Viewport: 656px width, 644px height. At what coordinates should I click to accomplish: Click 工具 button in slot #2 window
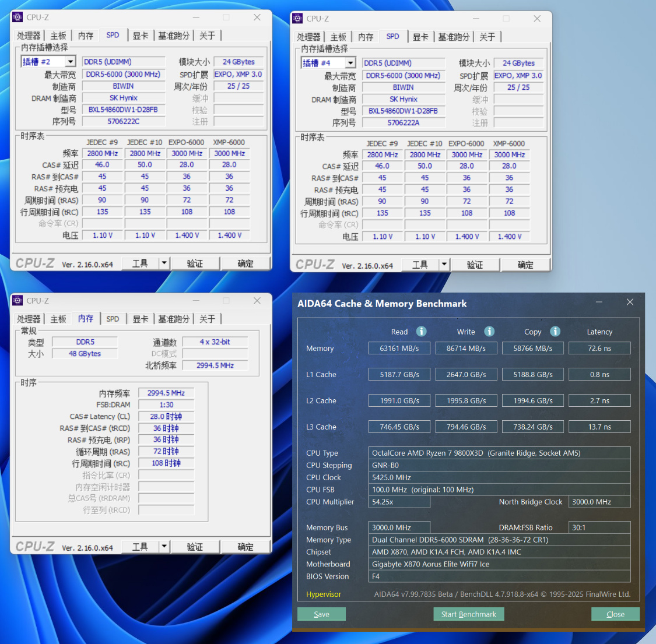coord(140,263)
